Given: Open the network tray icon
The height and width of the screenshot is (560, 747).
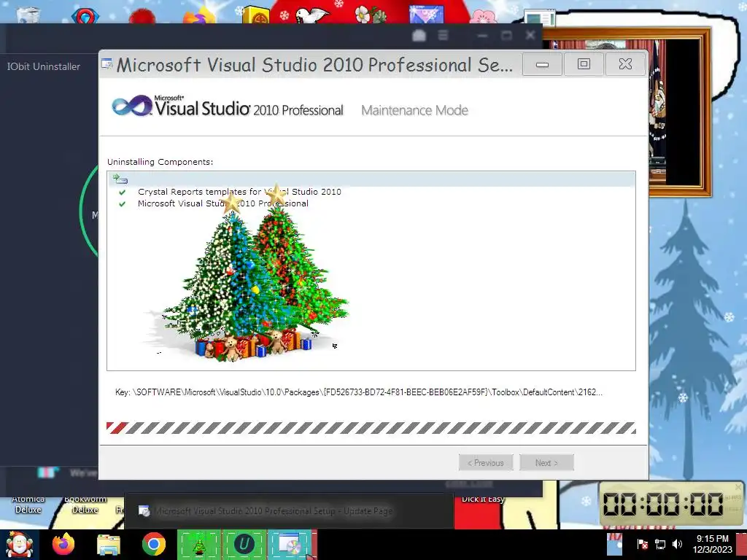Looking at the screenshot, I should tap(659, 544).
